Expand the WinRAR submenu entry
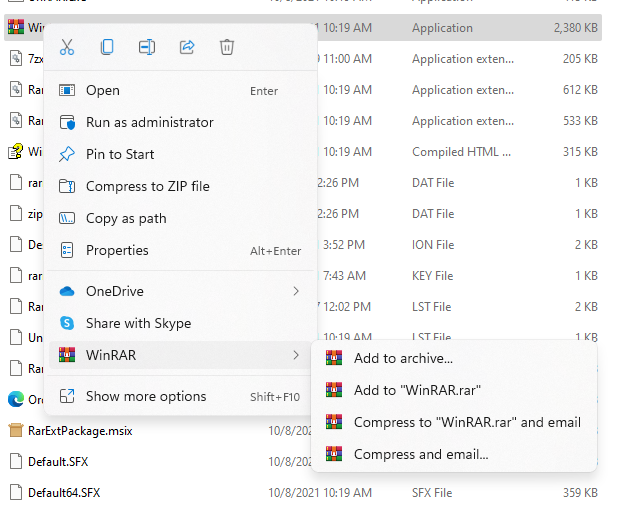The width and height of the screenshot is (618, 514). point(181,355)
